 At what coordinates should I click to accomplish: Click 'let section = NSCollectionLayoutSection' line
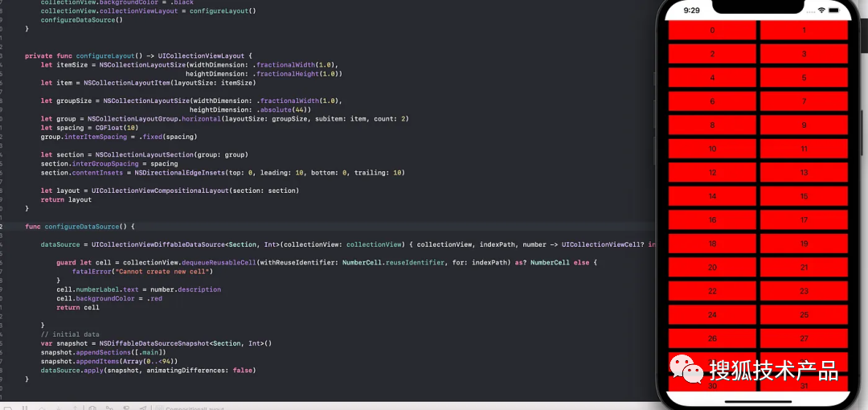[x=145, y=154]
